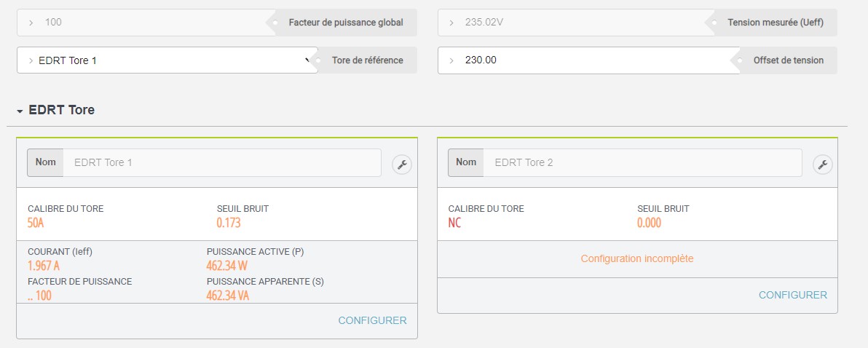Screen dimensions: 868x348
Task: Open wrench settings for EDRT Tore 2
Action: [822, 165]
